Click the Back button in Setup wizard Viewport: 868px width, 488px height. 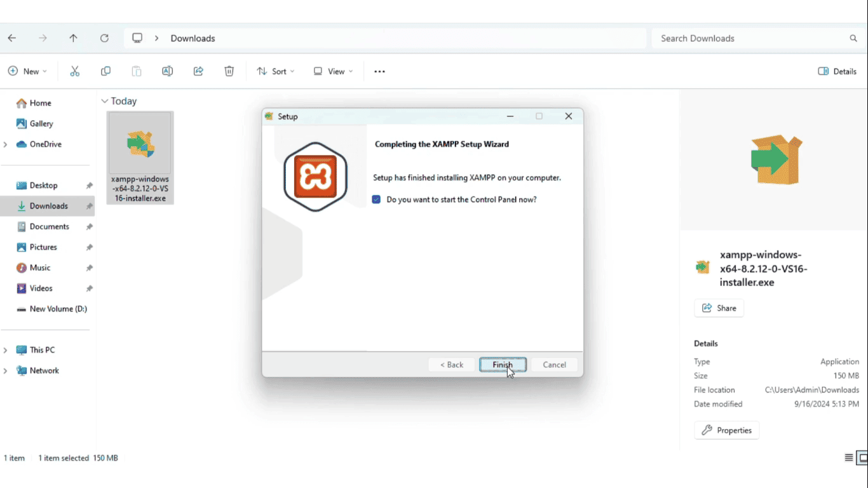(452, 365)
